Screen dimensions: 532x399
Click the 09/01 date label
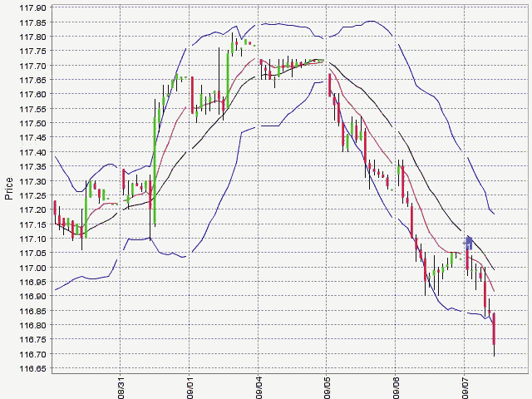click(190, 388)
